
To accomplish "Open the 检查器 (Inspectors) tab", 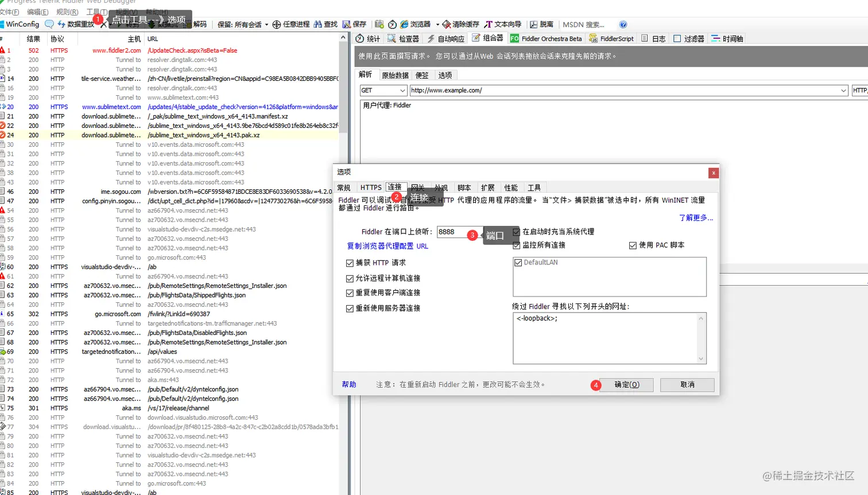I will (x=403, y=38).
